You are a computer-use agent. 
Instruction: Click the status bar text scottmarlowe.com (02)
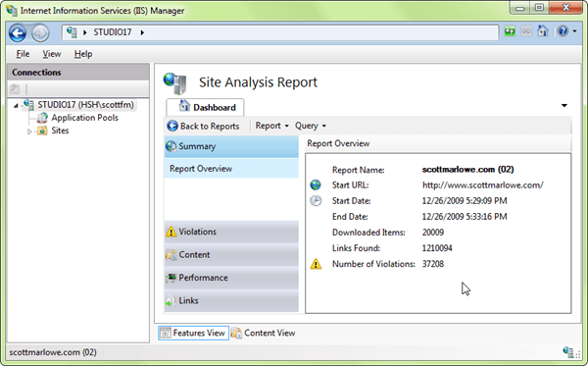click(53, 352)
